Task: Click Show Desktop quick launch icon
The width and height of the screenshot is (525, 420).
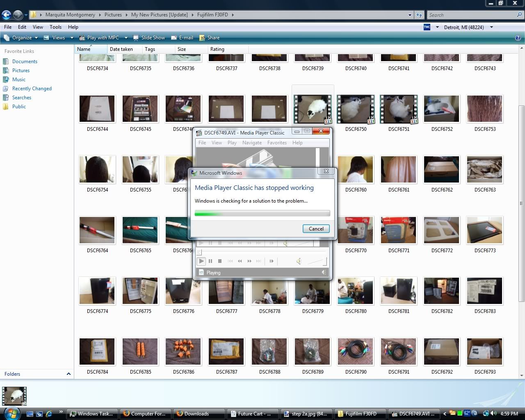Action: pos(30,414)
